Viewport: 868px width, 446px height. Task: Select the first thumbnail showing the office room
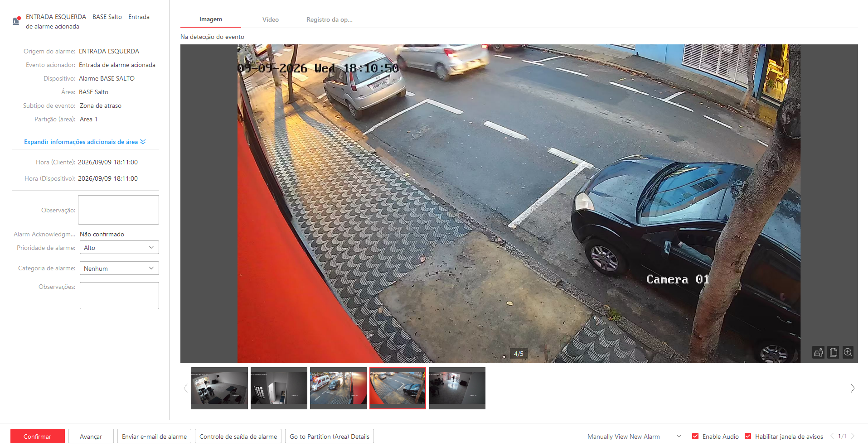point(219,388)
